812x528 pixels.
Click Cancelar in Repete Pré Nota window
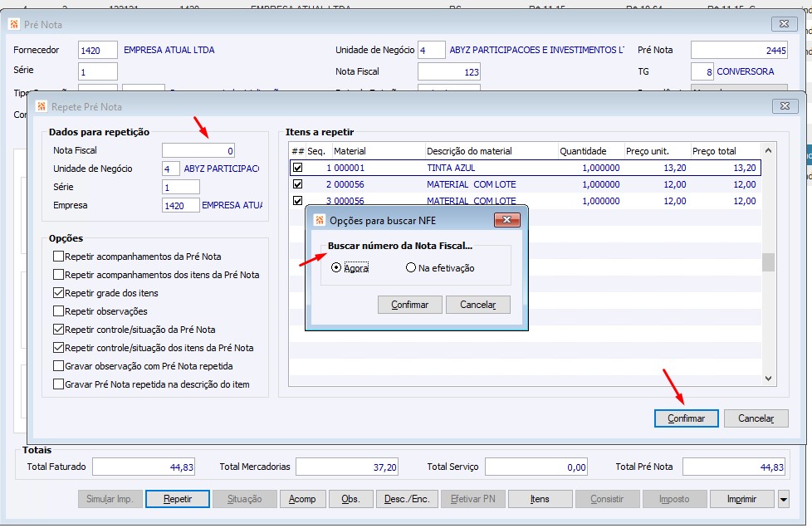click(x=756, y=418)
